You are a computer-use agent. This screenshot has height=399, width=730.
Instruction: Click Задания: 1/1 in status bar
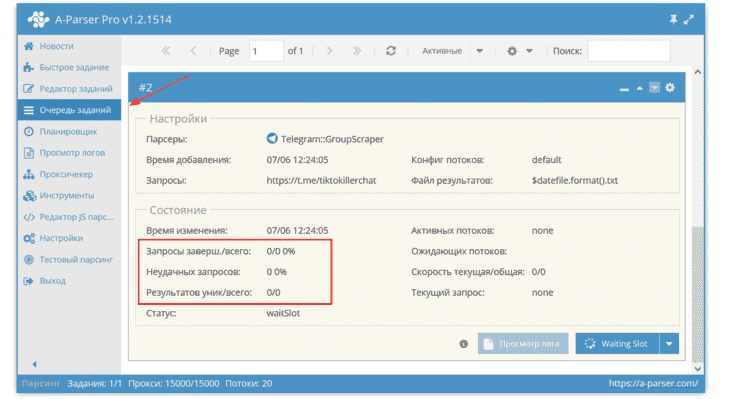pos(95,383)
